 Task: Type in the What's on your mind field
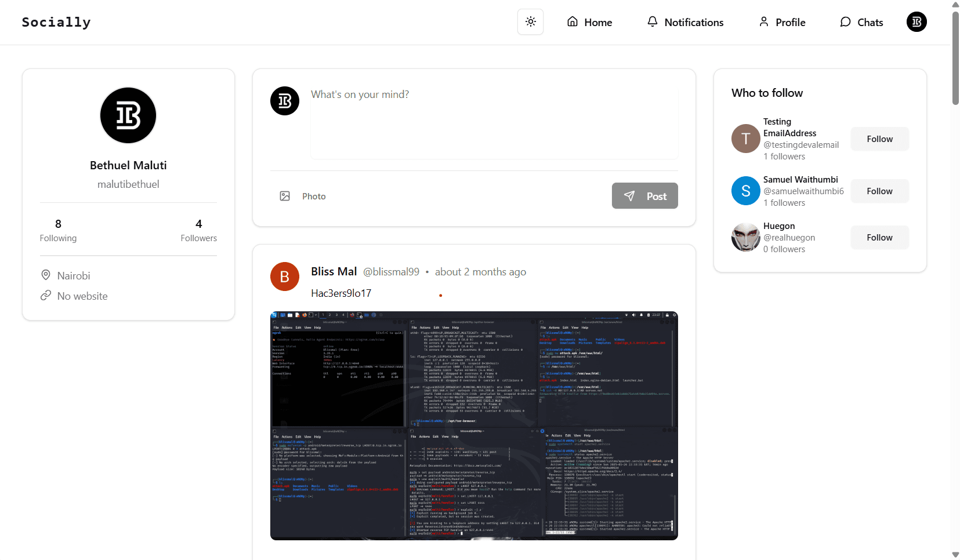click(x=494, y=122)
